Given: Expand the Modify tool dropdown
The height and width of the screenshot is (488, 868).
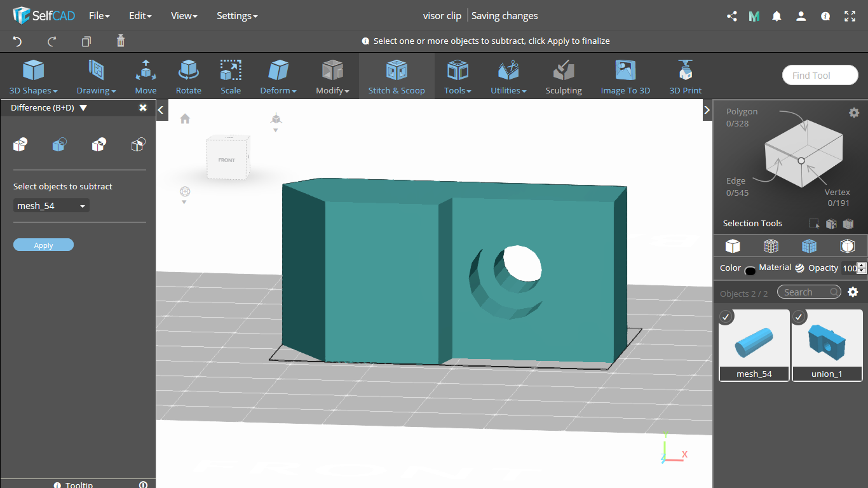Looking at the screenshot, I should point(332,76).
